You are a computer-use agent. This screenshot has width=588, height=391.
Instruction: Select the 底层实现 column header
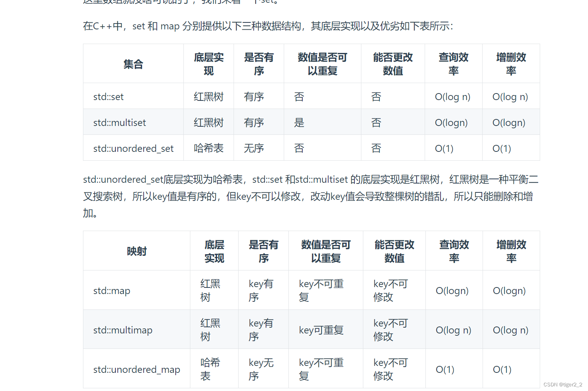coord(208,63)
